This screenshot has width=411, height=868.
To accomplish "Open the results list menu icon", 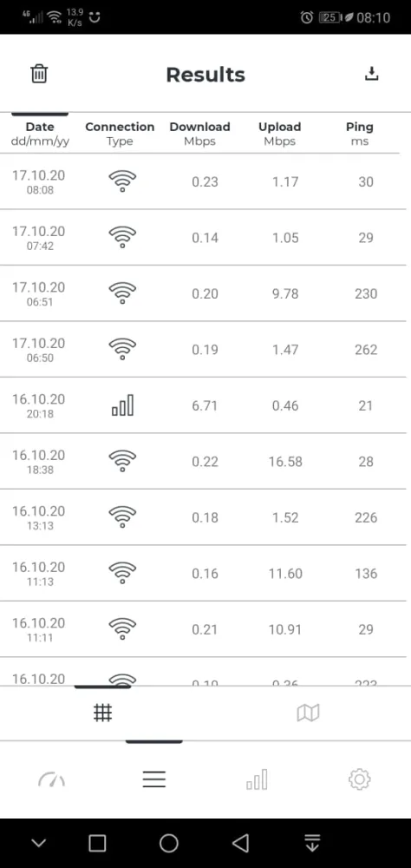I will coord(154,779).
